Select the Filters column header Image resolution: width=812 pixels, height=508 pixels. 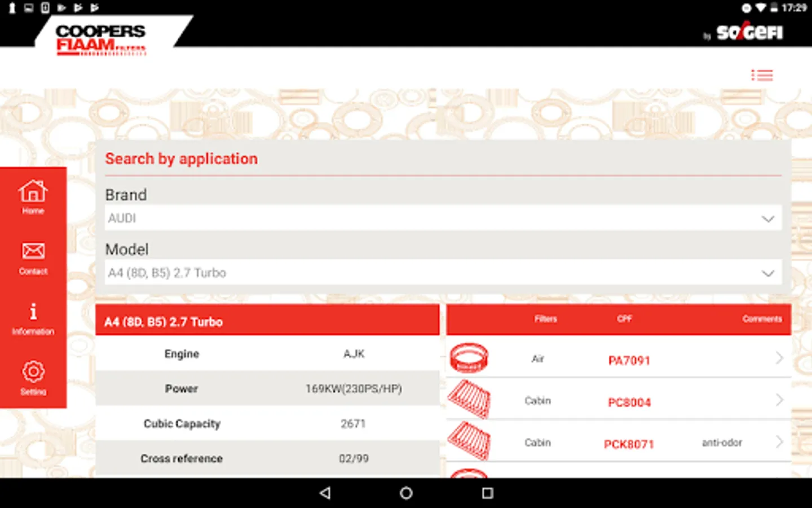545,319
